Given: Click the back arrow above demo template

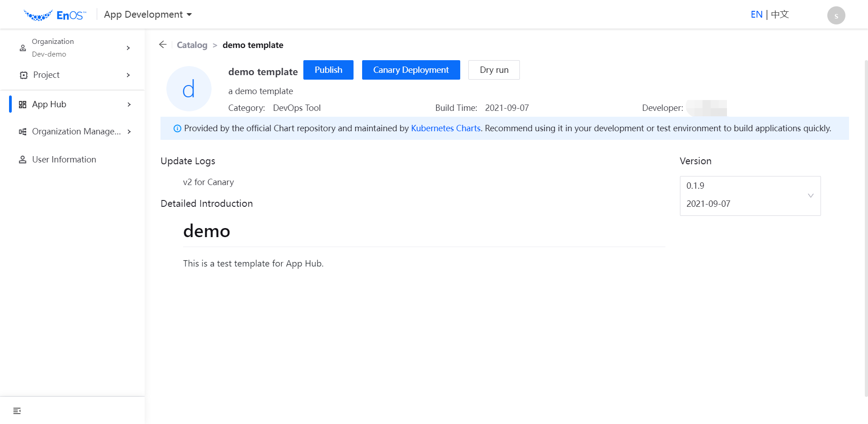Looking at the screenshot, I should (x=163, y=44).
